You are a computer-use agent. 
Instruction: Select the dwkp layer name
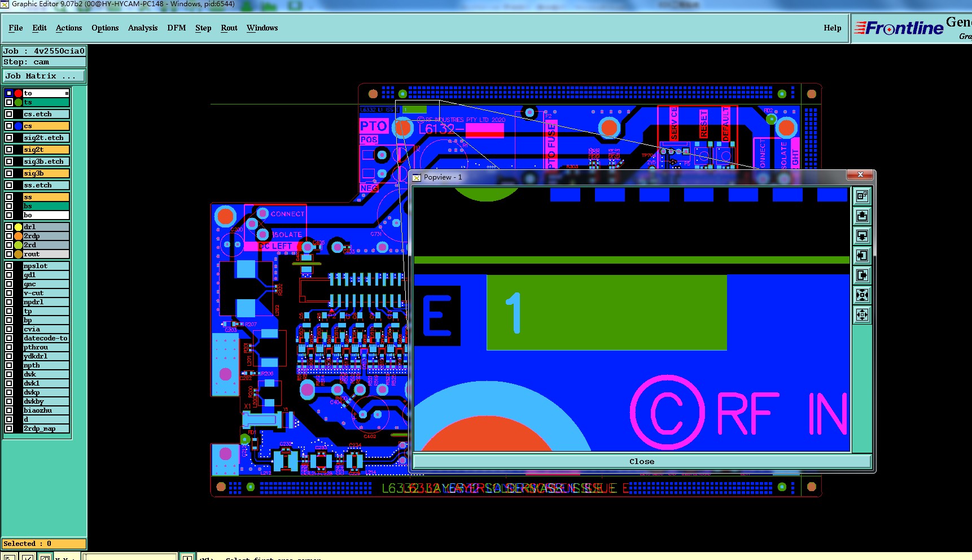click(46, 392)
